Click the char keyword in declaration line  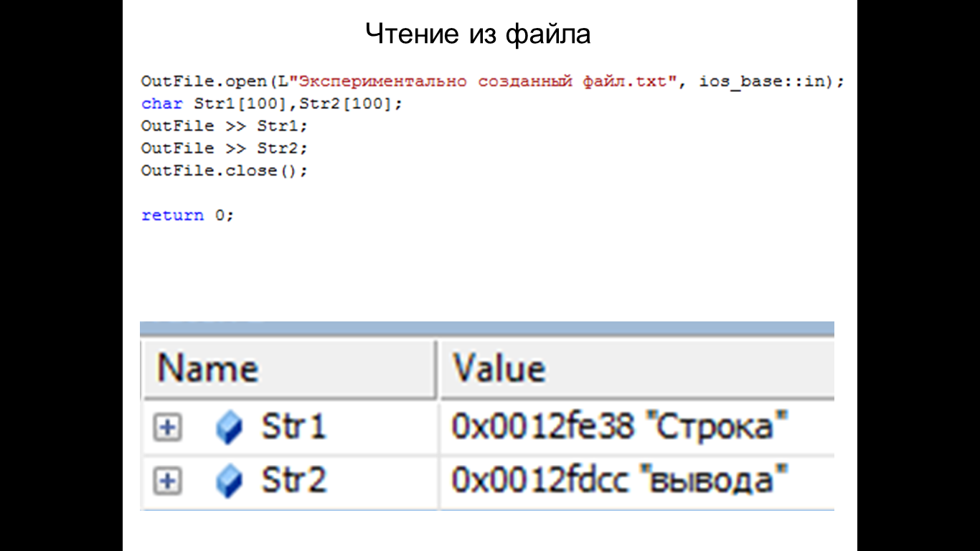click(162, 103)
